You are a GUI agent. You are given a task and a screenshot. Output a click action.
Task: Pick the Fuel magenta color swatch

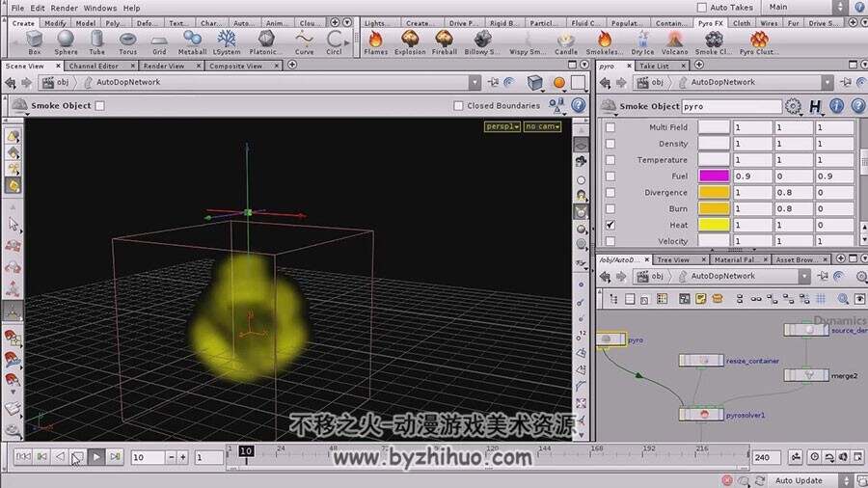point(714,176)
